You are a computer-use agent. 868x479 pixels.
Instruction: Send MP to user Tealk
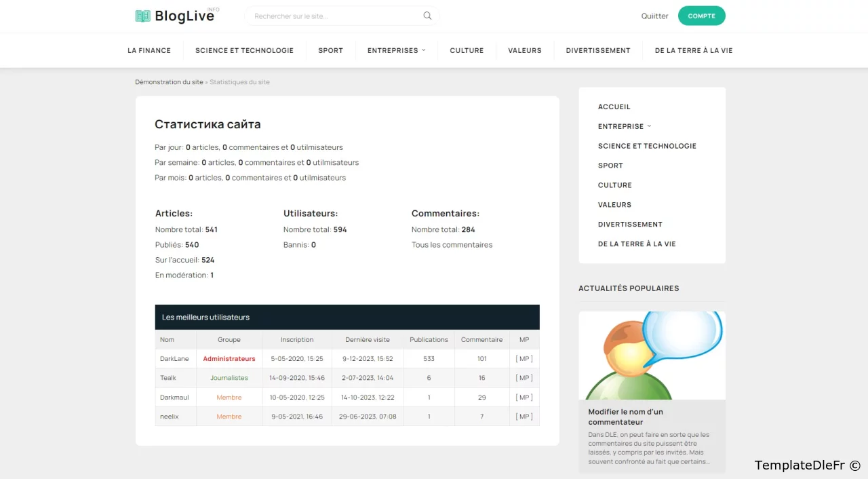tap(524, 378)
